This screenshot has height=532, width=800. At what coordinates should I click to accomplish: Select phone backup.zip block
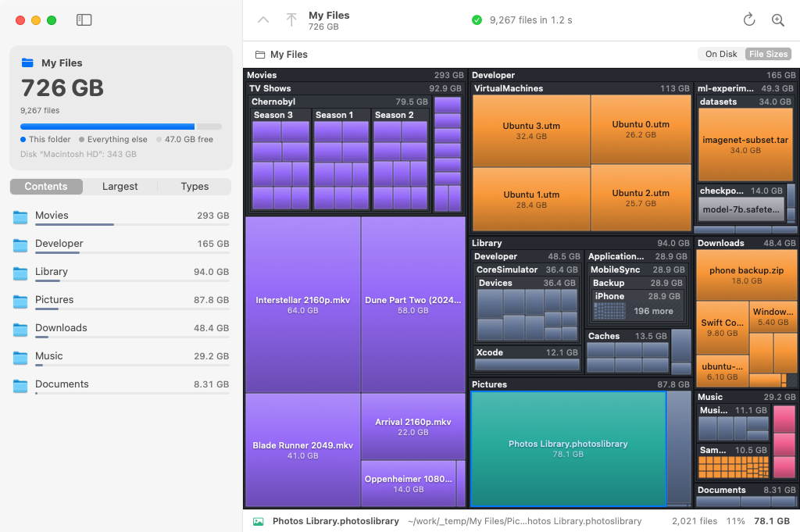pos(746,275)
